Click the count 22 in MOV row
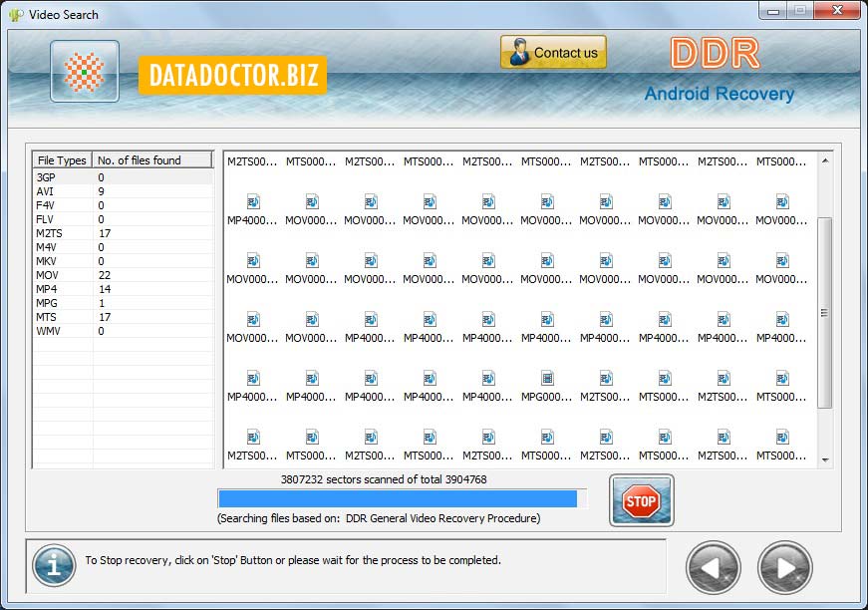Viewport: 868px width, 610px height. click(104, 275)
